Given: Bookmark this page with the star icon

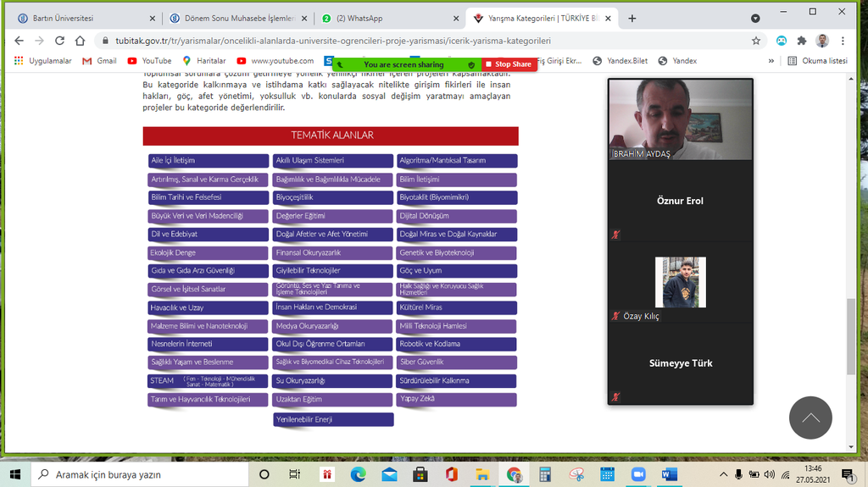Looking at the screenshot, I should coord(755,41).
